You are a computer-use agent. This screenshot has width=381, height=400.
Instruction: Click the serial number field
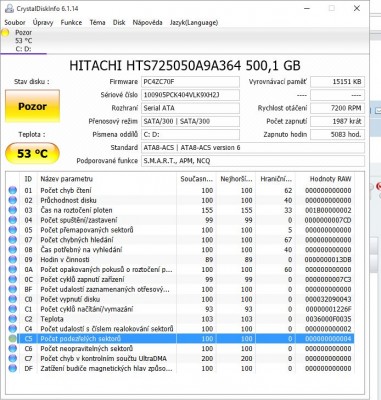[x=190, y=95]
